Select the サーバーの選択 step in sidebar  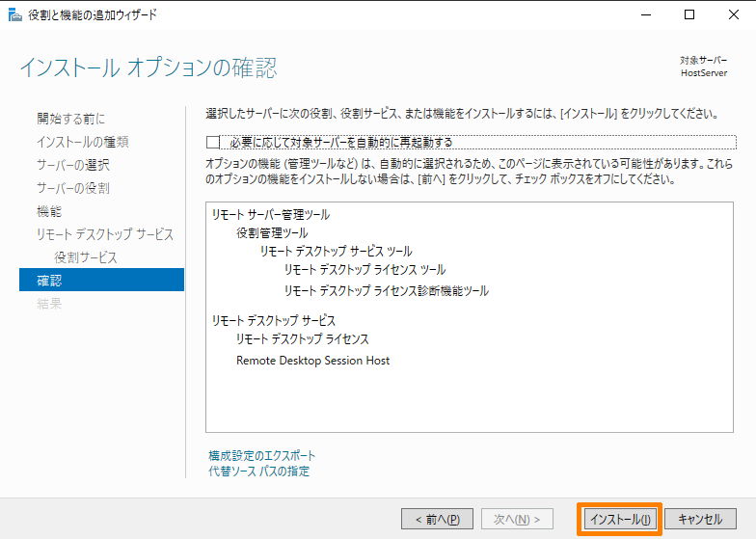[73, 165]
